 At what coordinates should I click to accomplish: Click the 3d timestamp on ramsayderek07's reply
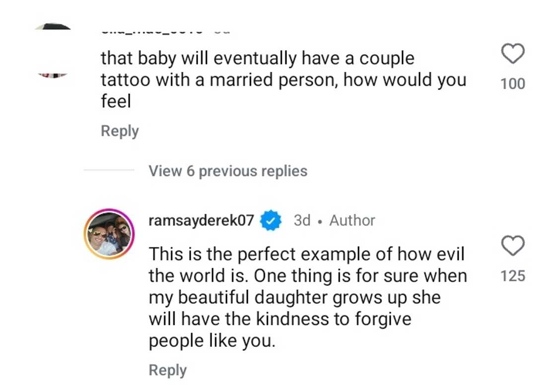click(x=302, y=220)
